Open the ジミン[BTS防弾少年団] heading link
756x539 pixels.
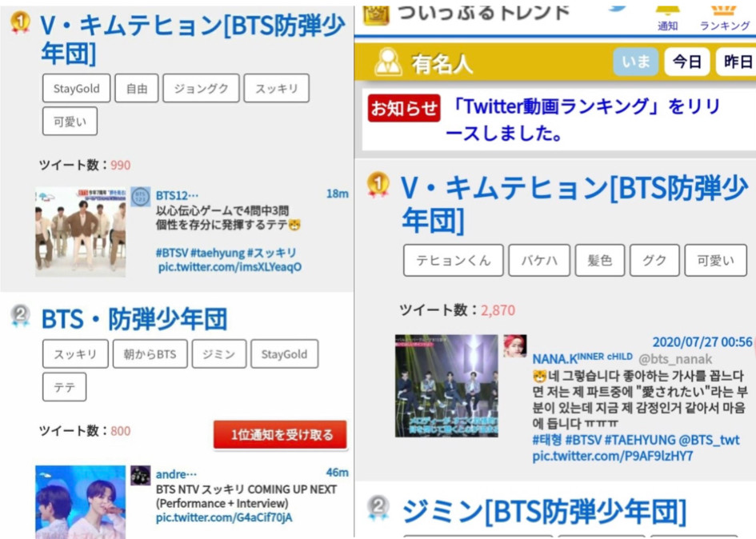pos(544,511)
